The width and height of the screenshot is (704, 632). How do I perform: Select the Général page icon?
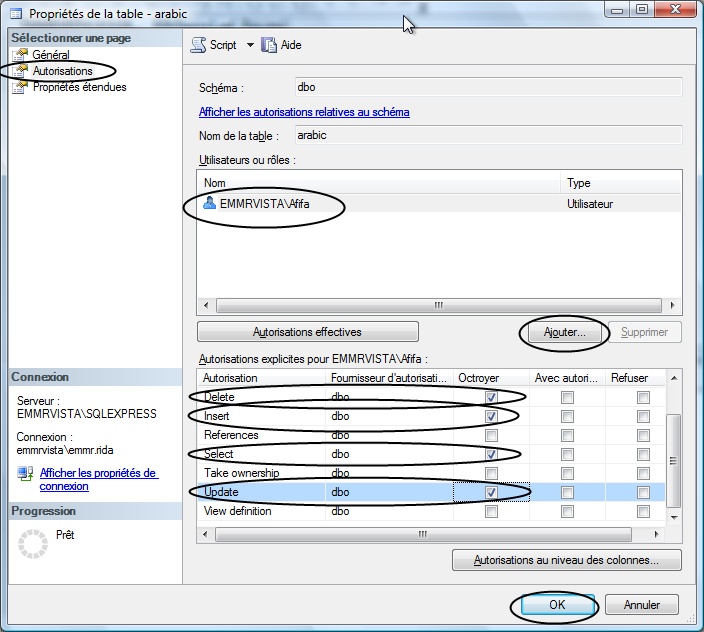pos(19,55)
